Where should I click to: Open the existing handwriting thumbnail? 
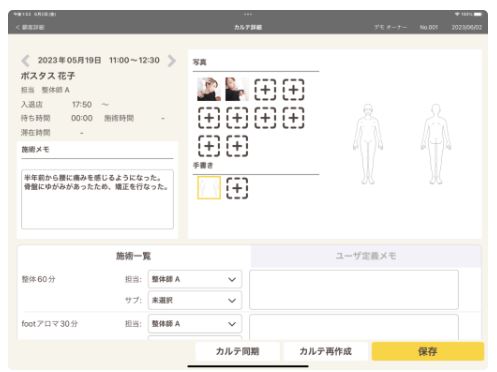point(209,188)
